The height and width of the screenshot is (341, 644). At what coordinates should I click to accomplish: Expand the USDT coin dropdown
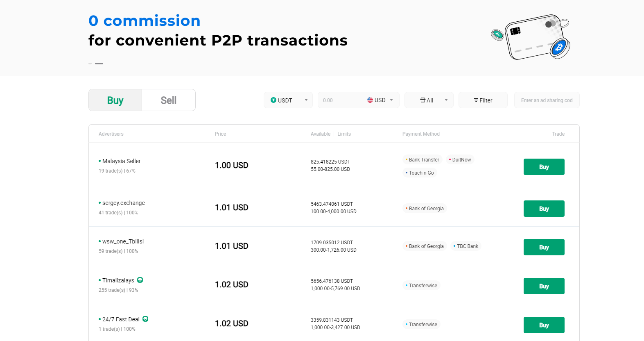pyautogui.click(x=288, y=100)
